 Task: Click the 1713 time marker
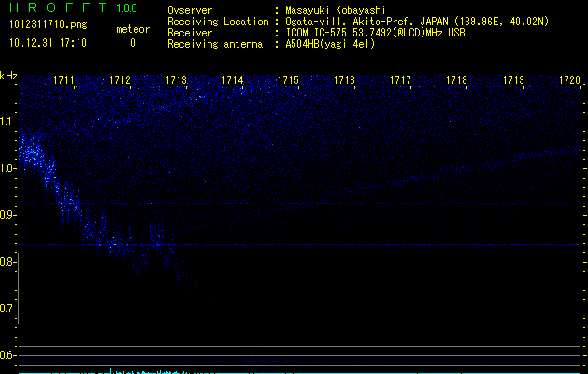177,80
